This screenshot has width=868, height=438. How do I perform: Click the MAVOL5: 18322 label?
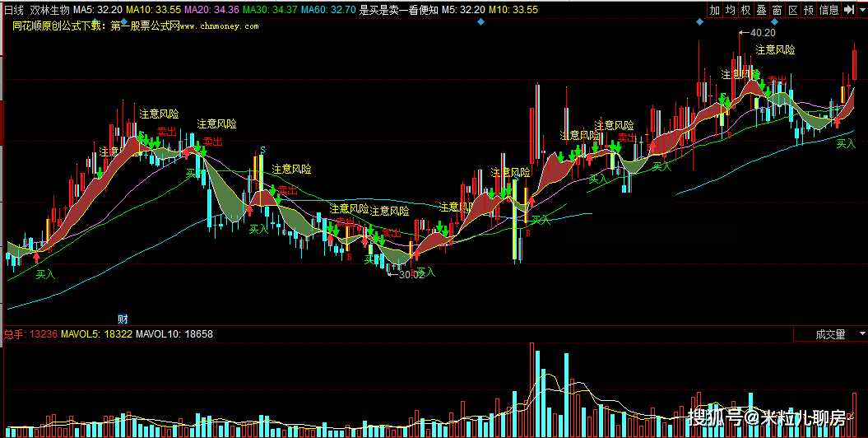click(x=96, y=334)
